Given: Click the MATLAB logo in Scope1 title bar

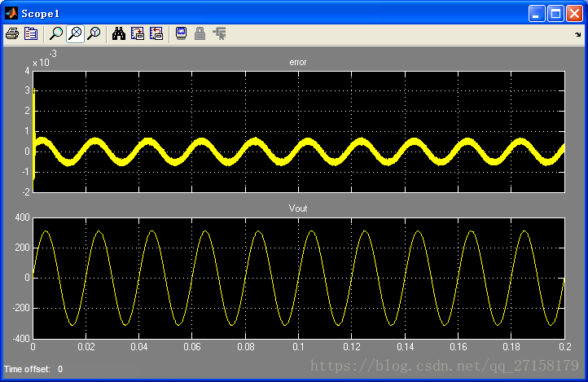Looking at the screenshot, I should click(x=11, y=14).
